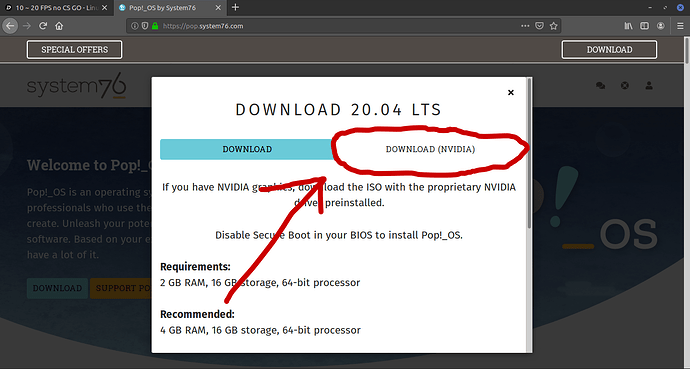Save page to Pocket icon
690x369 pixels.
point(540,26)
